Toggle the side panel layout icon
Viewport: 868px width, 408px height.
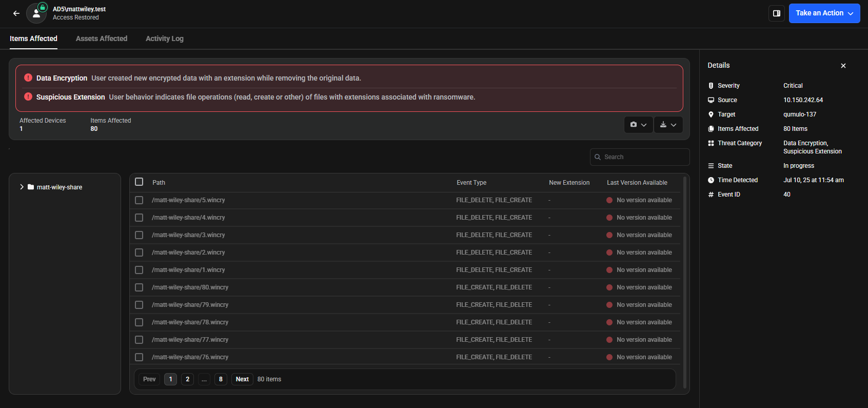[776, 13]
